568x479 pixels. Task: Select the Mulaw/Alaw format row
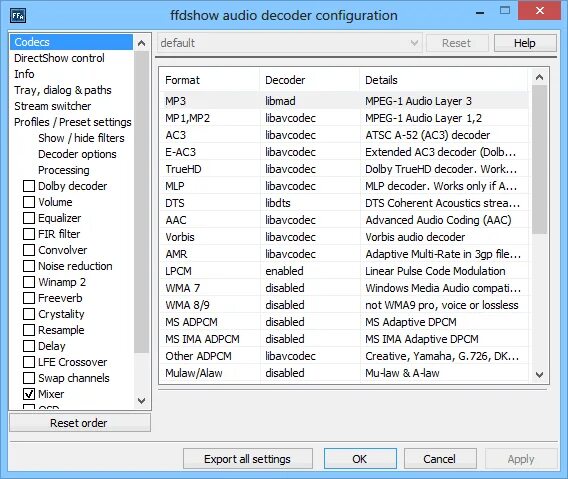pyautogui.click(x=344, y=373)
